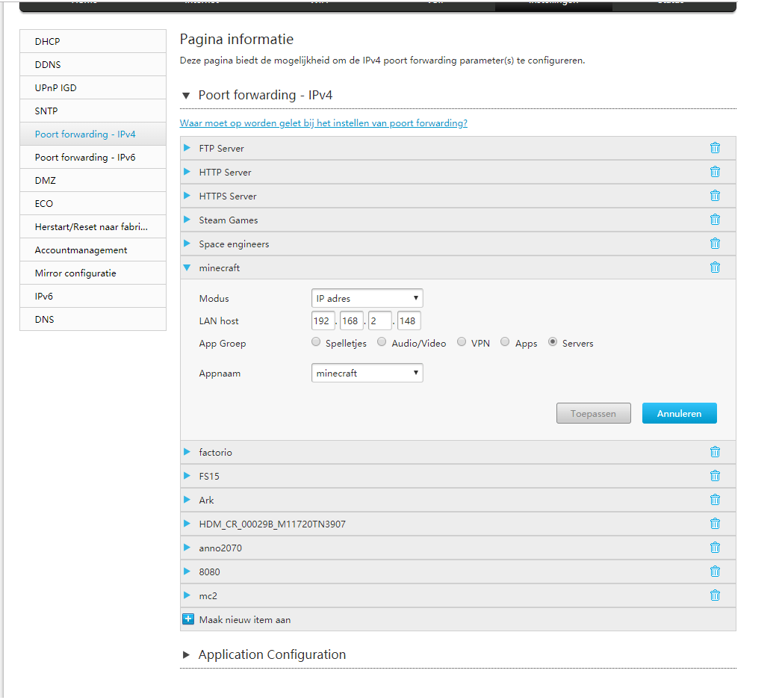
Task: Select the Spelletjes app group radio
Action: [316, 342]
